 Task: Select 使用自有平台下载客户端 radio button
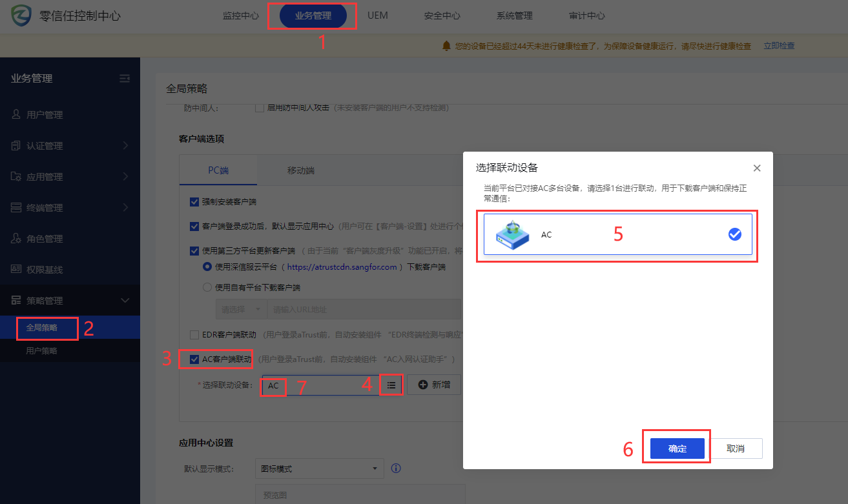point(207,287)
